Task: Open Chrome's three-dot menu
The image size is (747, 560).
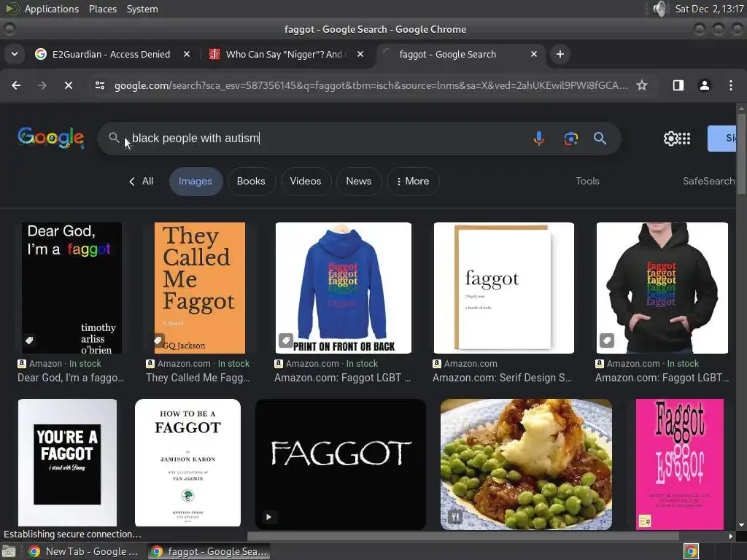Action: (731, 85)
